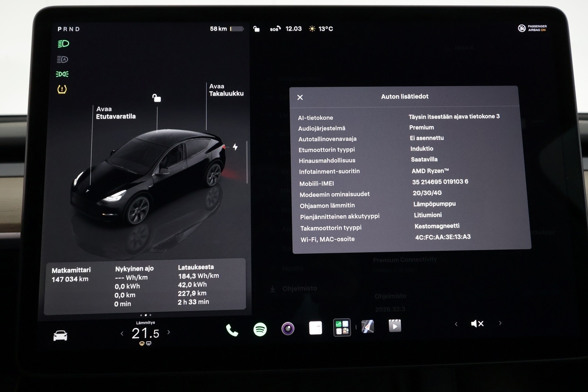Image resolution: width=588 pixels, height=392 pixels.
Task: Tap the passenger airbag indicator
Action: (532, 28)
